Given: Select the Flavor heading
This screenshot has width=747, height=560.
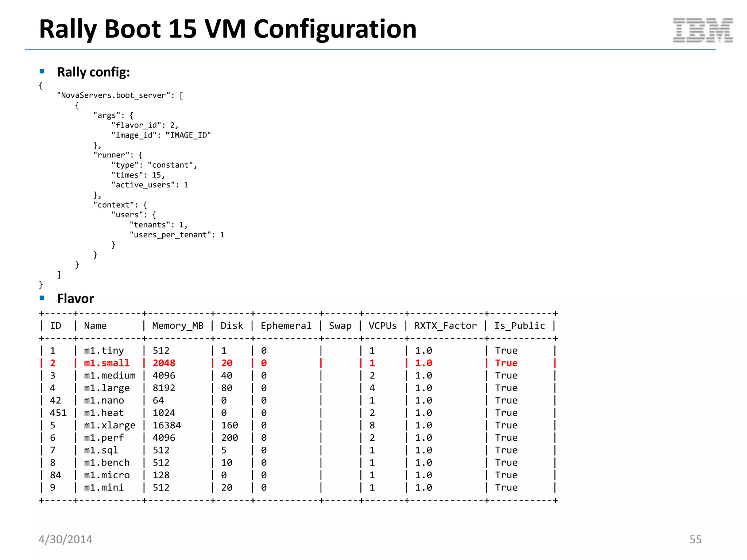Looking at the screenshot, I should coord(76,299).
